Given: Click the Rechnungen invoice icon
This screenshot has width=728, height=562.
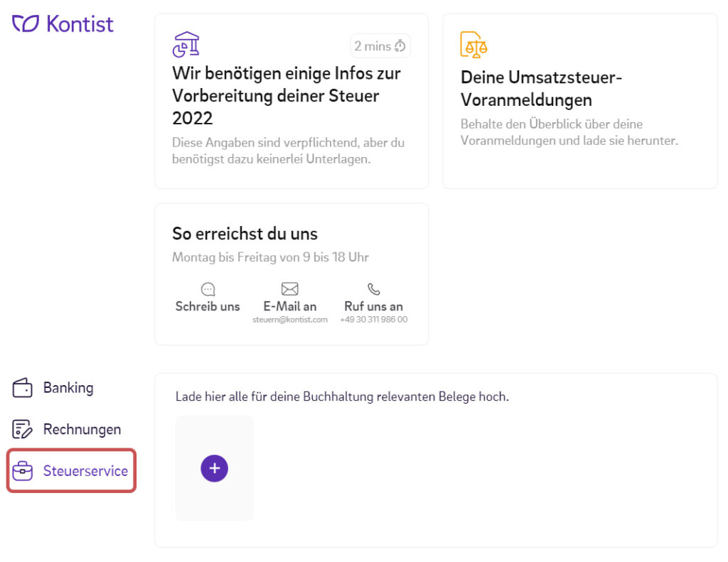Looking at the screenshot, I should point(21,429).
